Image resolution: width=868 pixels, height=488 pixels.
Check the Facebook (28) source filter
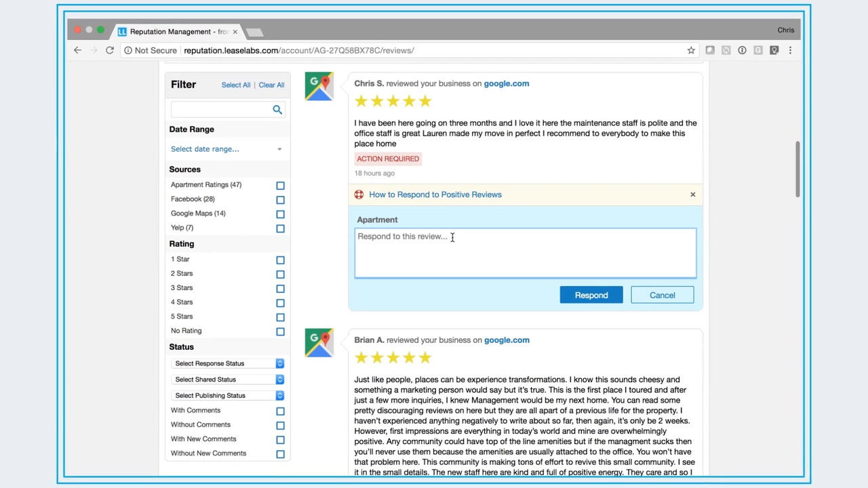point(280,199)
